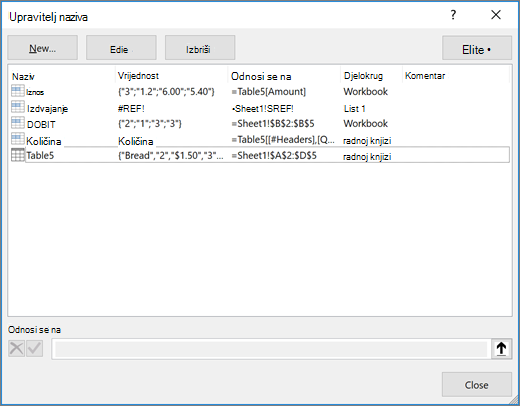Click the Sheet1!SREF! reference
This screenshot has height=406, width=520.
pos(263,109)
